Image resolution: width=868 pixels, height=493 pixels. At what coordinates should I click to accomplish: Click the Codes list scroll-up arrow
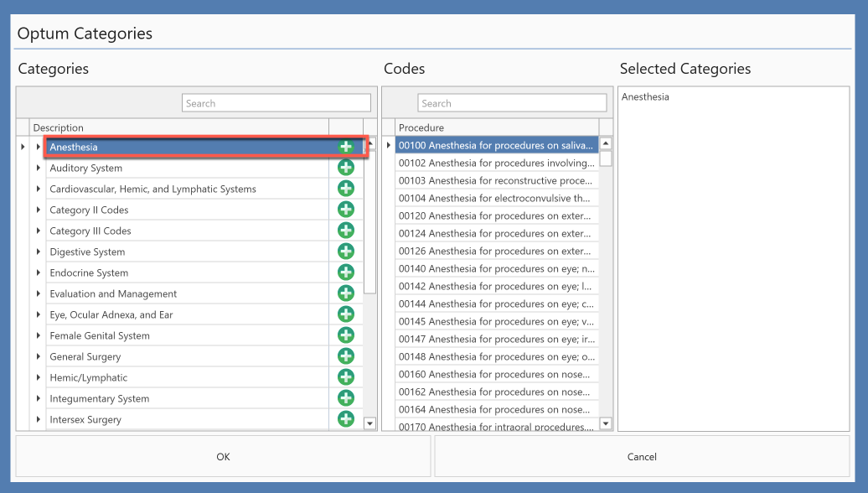[x=606, y=143]
